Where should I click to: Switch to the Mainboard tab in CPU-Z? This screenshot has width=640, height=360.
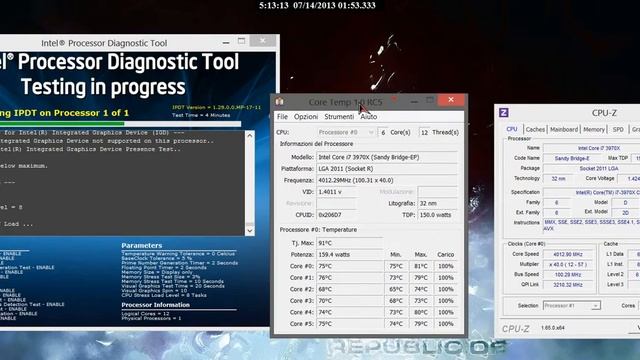point(564,129)
